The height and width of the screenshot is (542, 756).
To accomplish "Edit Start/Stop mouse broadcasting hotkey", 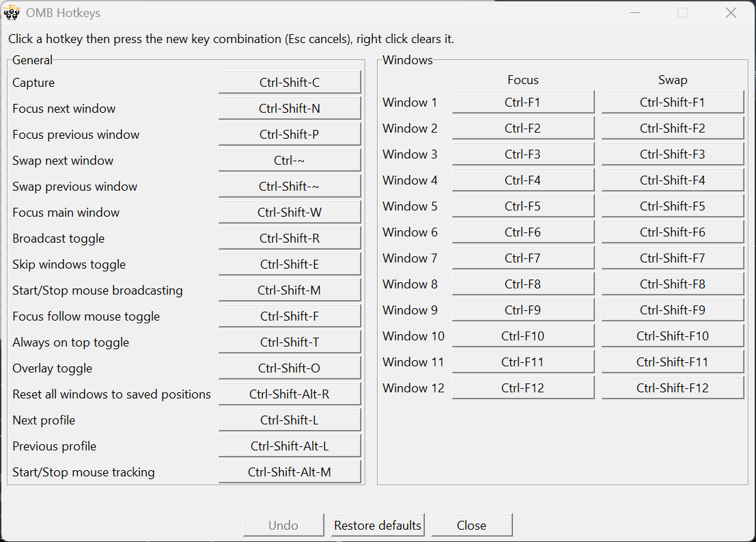I will pyautogui.click(x=290, y=290).
